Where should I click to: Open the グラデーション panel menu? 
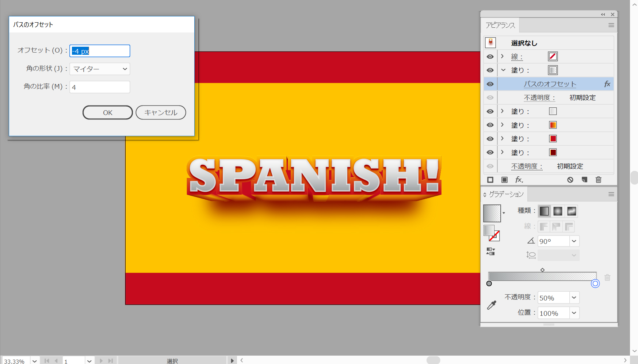[x=611, y=194]
